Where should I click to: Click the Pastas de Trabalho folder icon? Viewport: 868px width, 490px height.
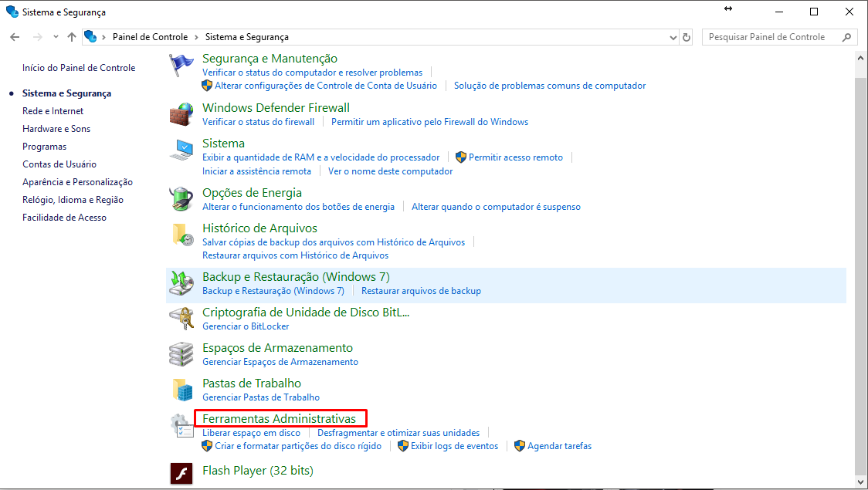[x=182, y=390]
